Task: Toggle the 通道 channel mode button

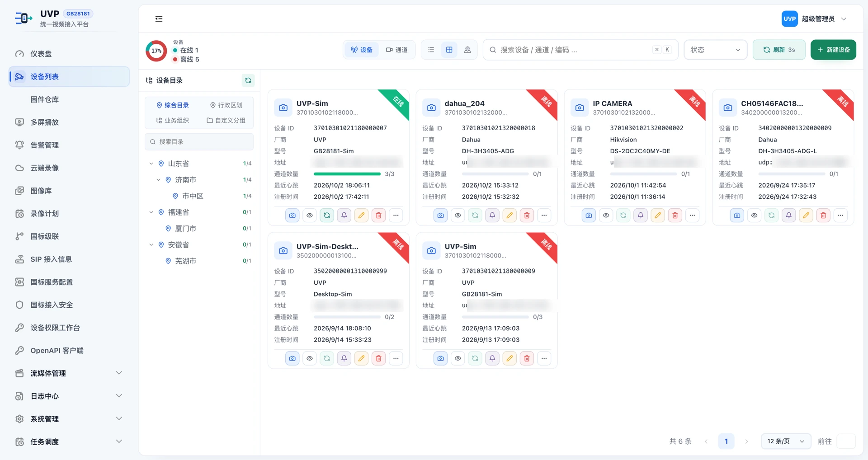Action: pyautogui.click(x=396, y=50)
